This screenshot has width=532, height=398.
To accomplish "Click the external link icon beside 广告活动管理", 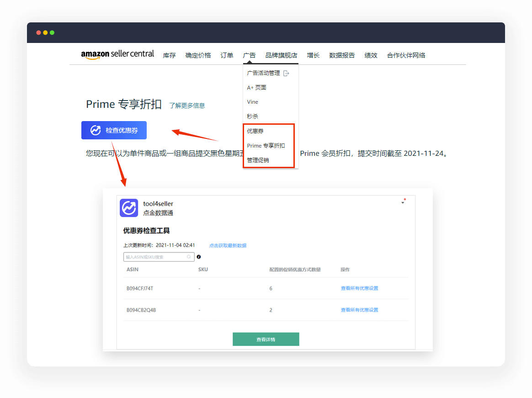I will 287,73.
